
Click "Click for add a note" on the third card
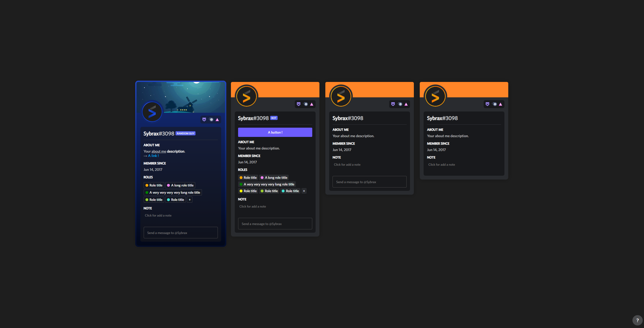click(x=347, y=164)
